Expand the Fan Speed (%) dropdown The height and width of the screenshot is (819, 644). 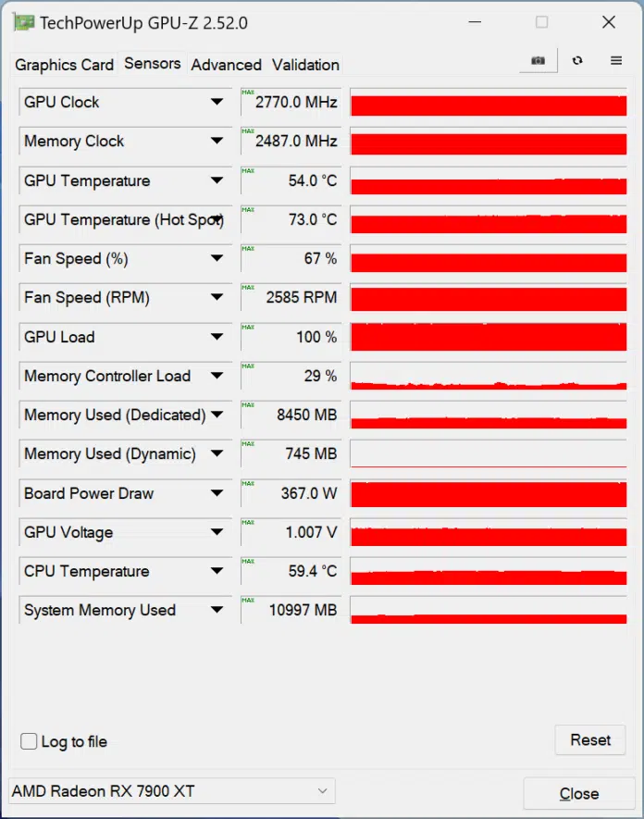[x=218, y=258]
